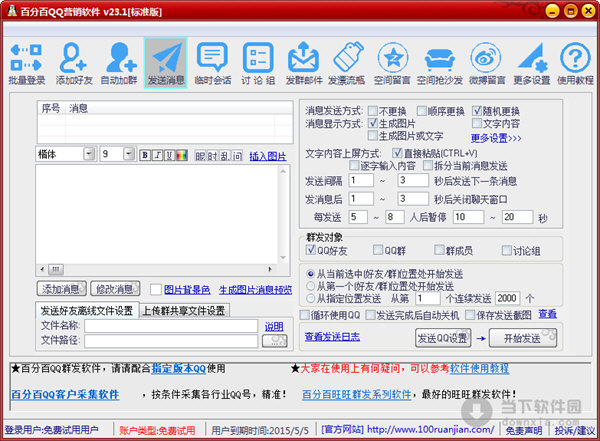Open the 更多设置>>> link
The image size is (600, 441).
496,138
